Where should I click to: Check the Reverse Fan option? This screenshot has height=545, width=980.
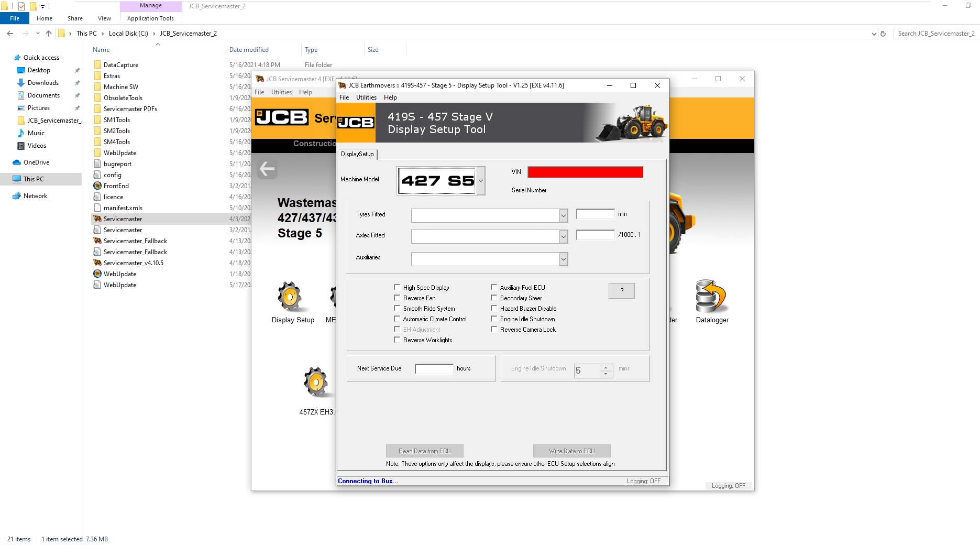(397, 298)
